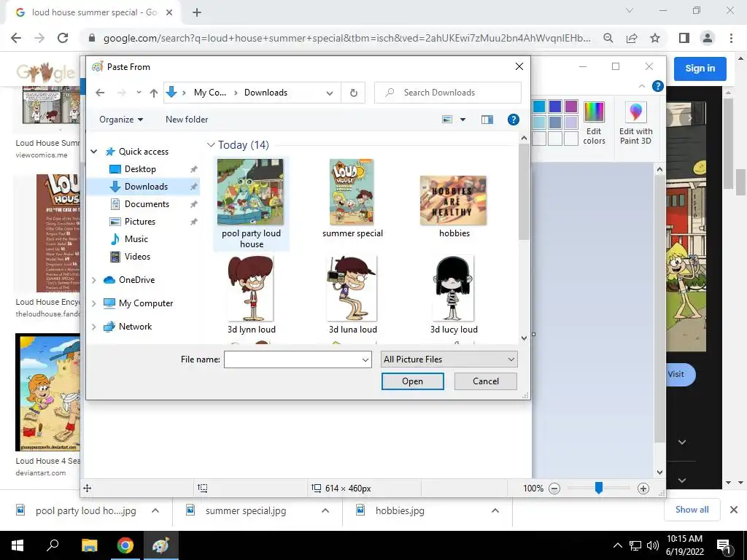Collapse Quick access tree
The image size is (747, 560).
[94, 152]
